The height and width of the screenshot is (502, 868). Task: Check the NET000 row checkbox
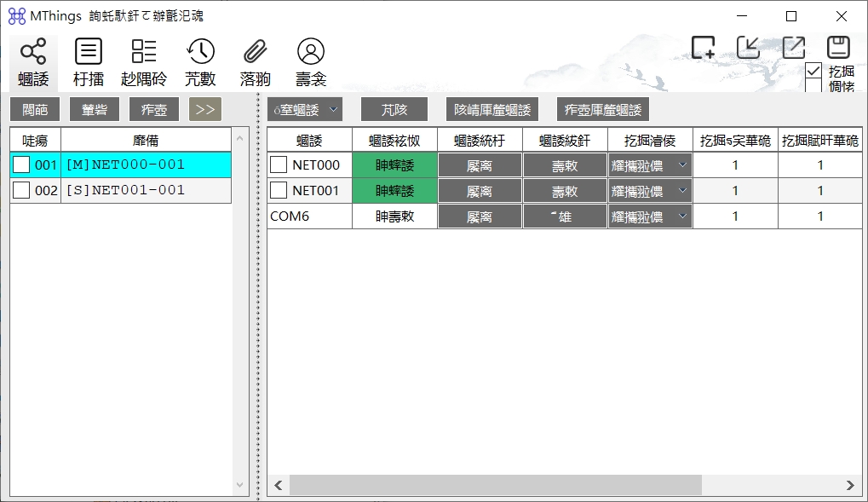click(279, 164)
